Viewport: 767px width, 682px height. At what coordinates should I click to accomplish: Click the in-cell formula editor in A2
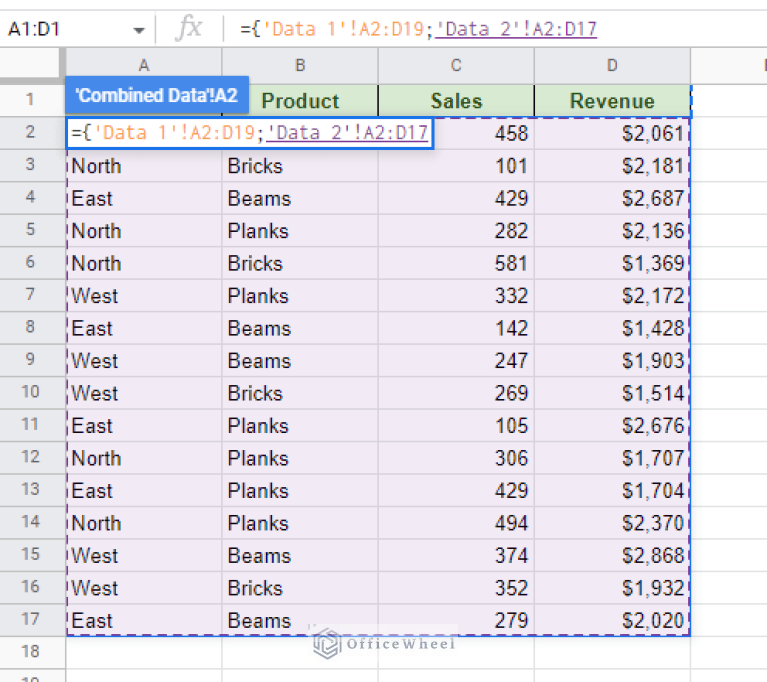[x=249, y=133]
